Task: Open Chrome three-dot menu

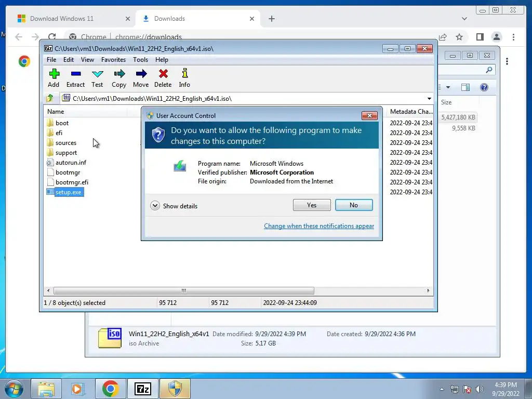Action: click(514, 37)
